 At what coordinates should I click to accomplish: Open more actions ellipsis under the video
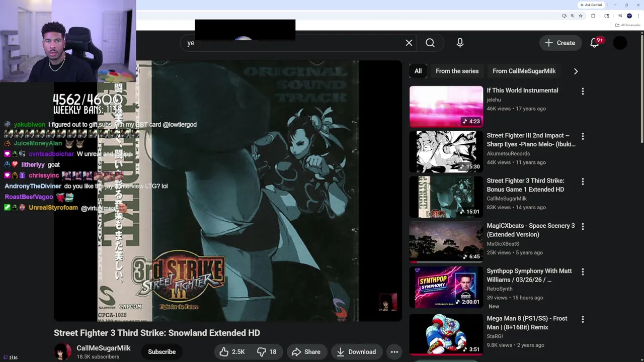coord(394,352)
